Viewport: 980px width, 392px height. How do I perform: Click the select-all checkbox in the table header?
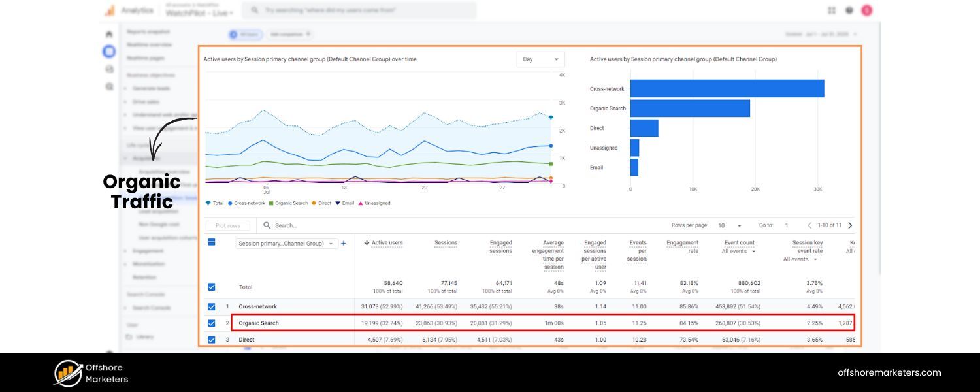pos(212,242)
